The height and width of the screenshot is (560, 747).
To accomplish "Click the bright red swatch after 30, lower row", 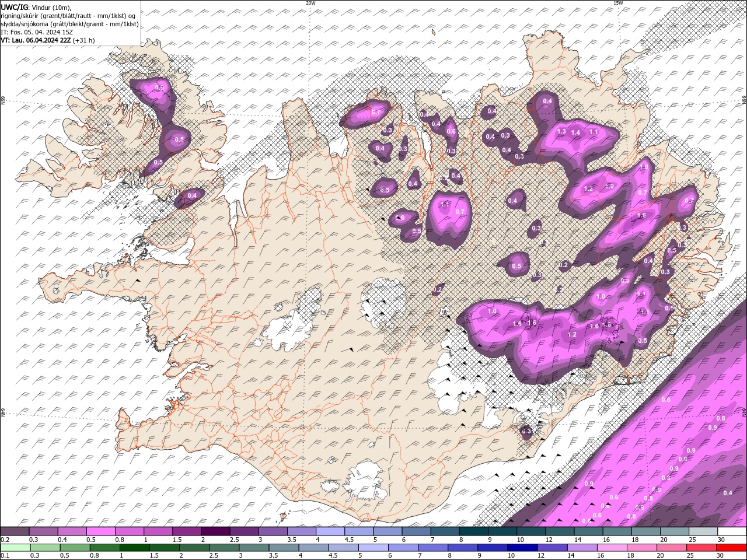I will pyautogui.click(x=732, y=548).
